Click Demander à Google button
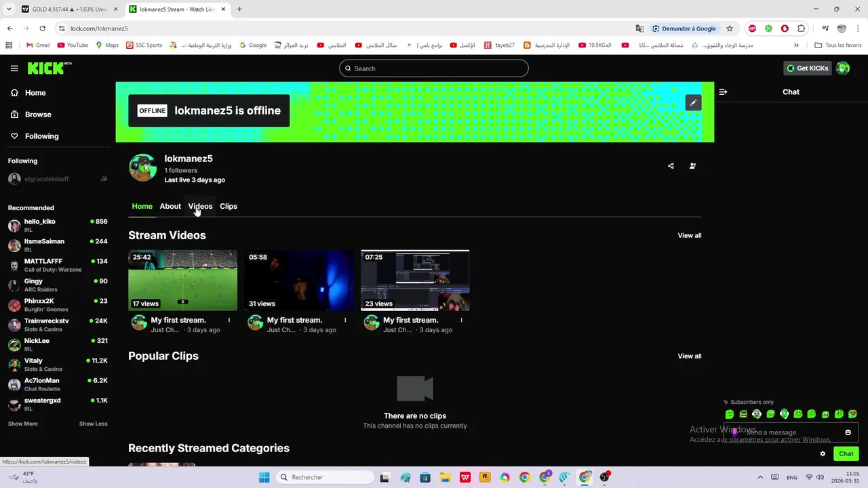The width and height of the screenshot is (868, 488). (684, 28)
